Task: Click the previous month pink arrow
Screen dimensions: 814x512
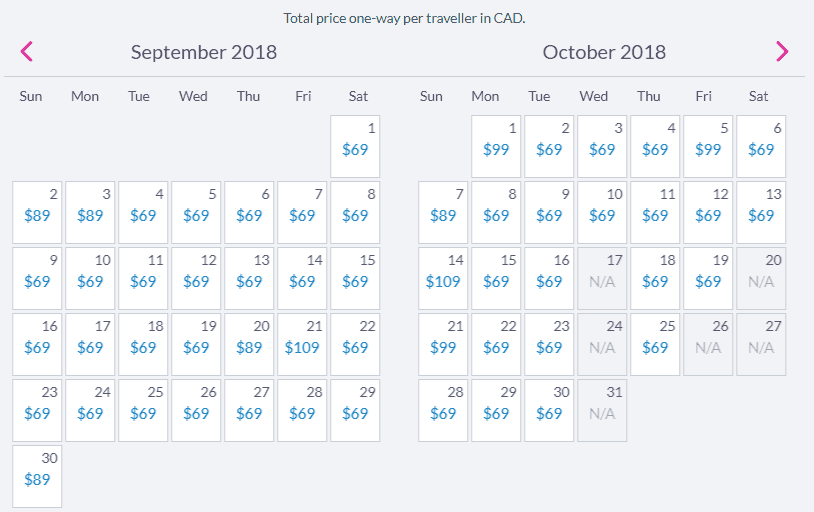Action: [26, 51]
